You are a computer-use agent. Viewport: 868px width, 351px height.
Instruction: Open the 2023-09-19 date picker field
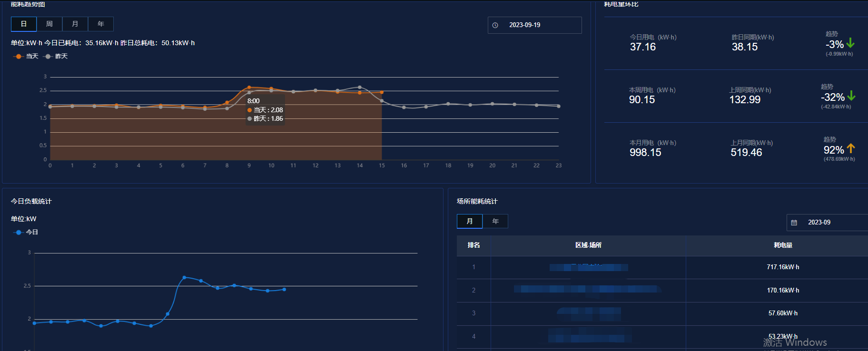(534, 25)
